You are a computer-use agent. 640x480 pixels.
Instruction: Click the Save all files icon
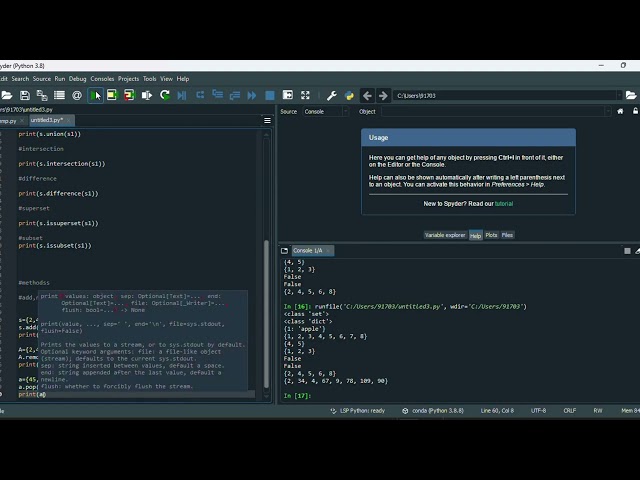pyautogui.click(x=42, y=96)
